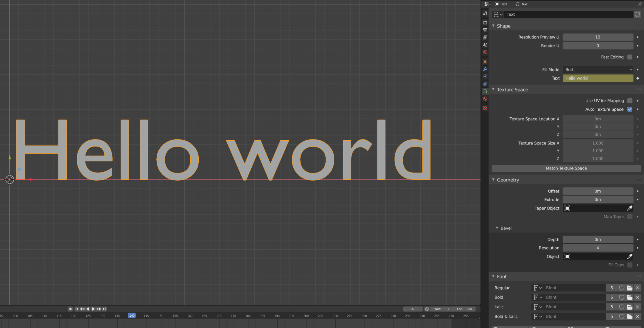Collapse the Geometry panel
644x328 pixels.
pos(493,180)
